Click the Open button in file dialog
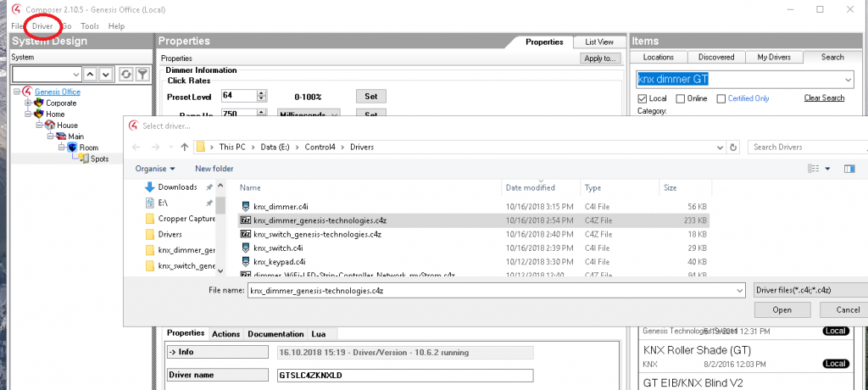The image size is (868, 390). (x=782, y=309)
